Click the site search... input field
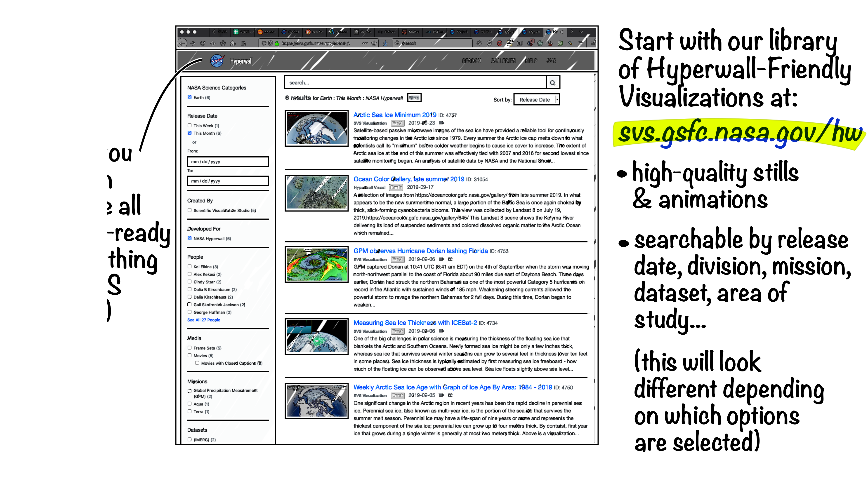The image size is (868, 488). [415, 82]
